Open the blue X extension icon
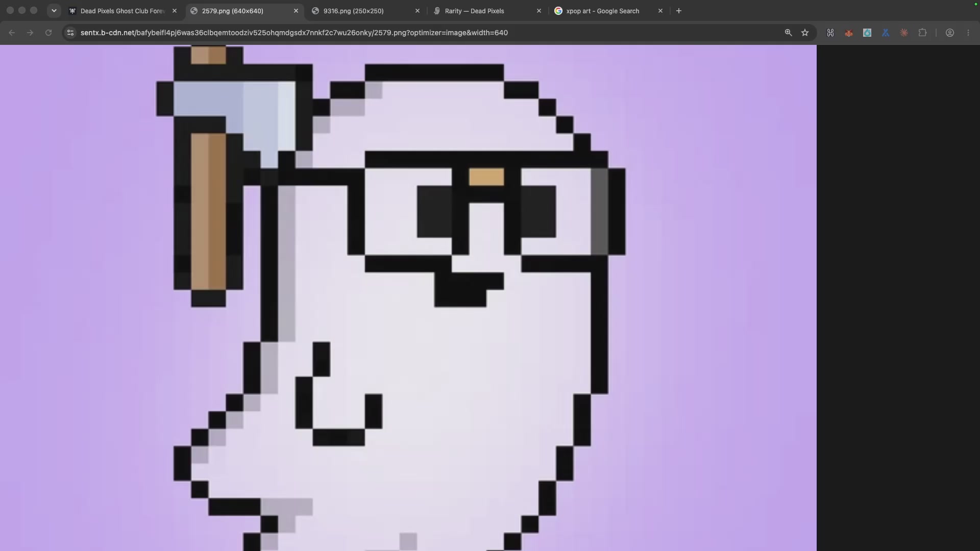The image size is (980, 551). pos(886,33)
